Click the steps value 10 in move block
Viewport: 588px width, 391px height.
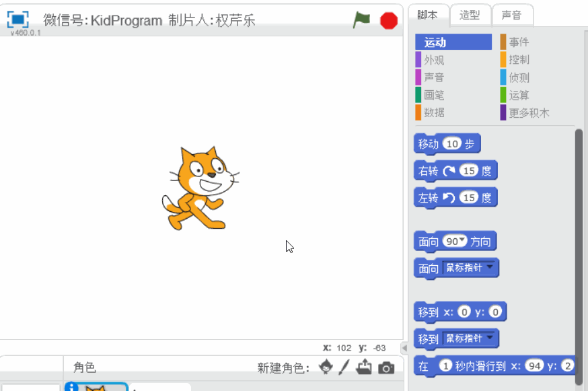pos(452,144)
